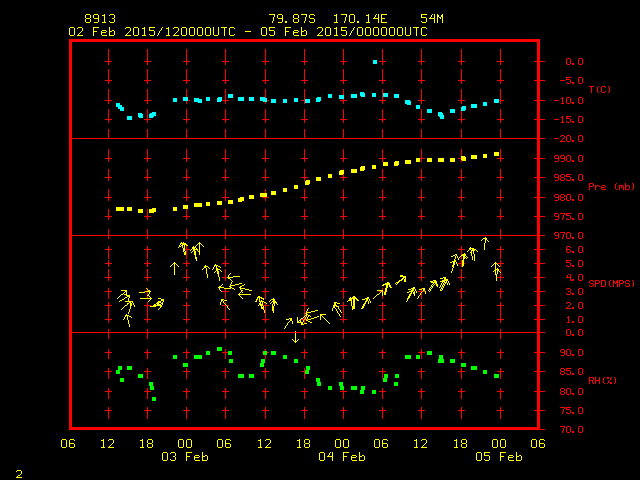Image resolution: width=640 pixels, height=480 pixels.
Task: Click the "990.0" pressure tick value
Action: coord(569,159)
